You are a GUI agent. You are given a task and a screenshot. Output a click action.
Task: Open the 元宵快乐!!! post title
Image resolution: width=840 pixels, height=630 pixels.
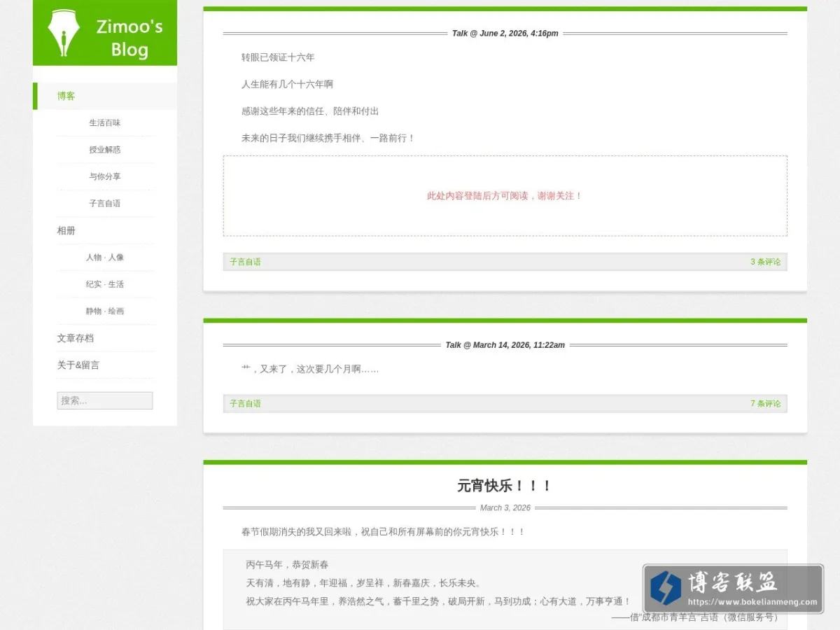pyautogui.click(x=505, y=486)
